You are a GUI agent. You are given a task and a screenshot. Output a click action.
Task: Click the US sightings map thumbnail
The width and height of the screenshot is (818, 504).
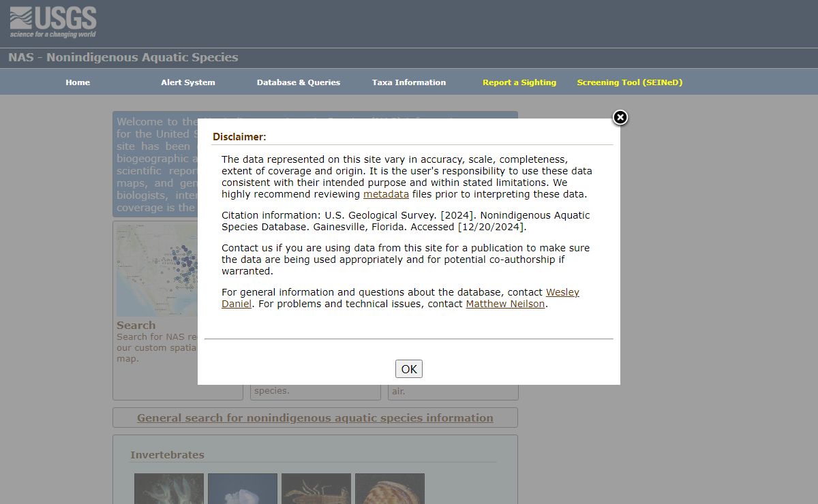pos(157,270)
